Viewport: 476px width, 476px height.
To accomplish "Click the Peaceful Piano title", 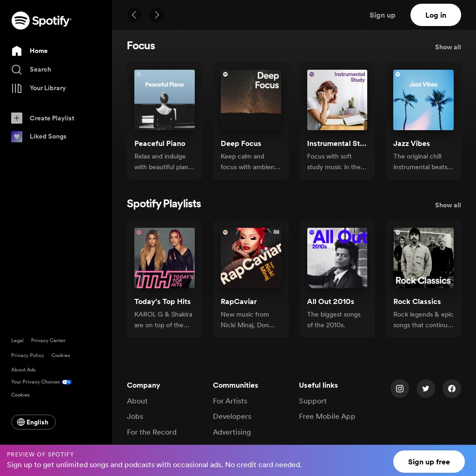I will click(x=160, y=144).
